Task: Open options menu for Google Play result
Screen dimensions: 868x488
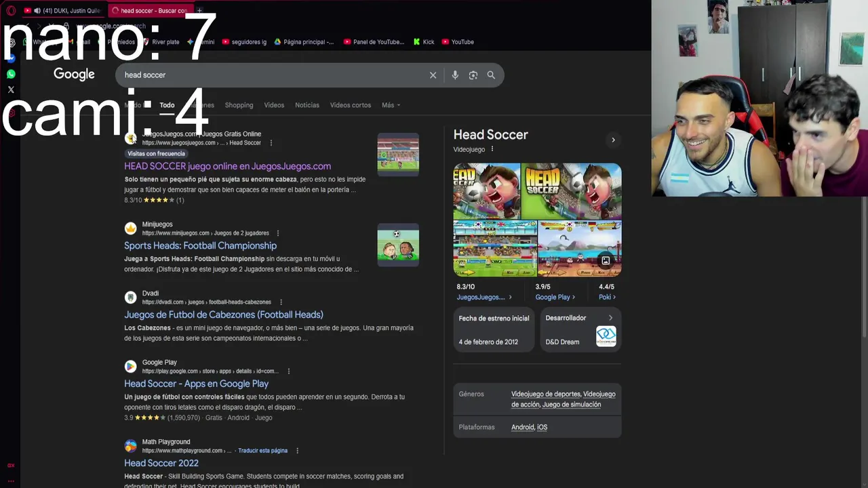Action: (x=289, y=371)
